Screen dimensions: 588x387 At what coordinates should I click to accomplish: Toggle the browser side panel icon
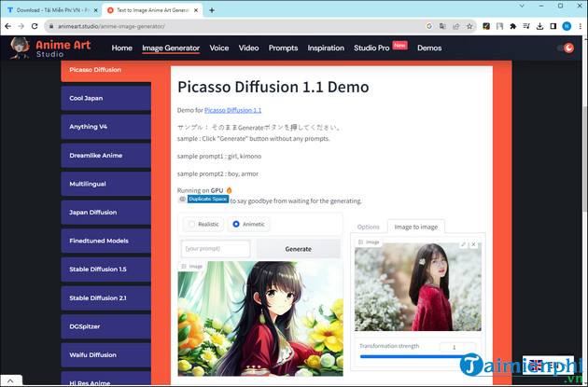(x=553, y=26)
